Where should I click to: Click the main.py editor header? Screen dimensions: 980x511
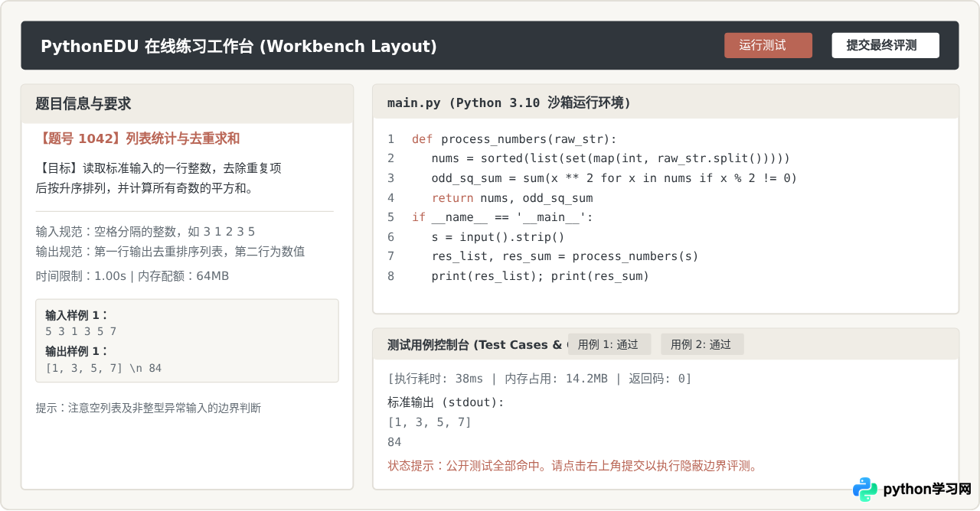(x=665, y=103)
